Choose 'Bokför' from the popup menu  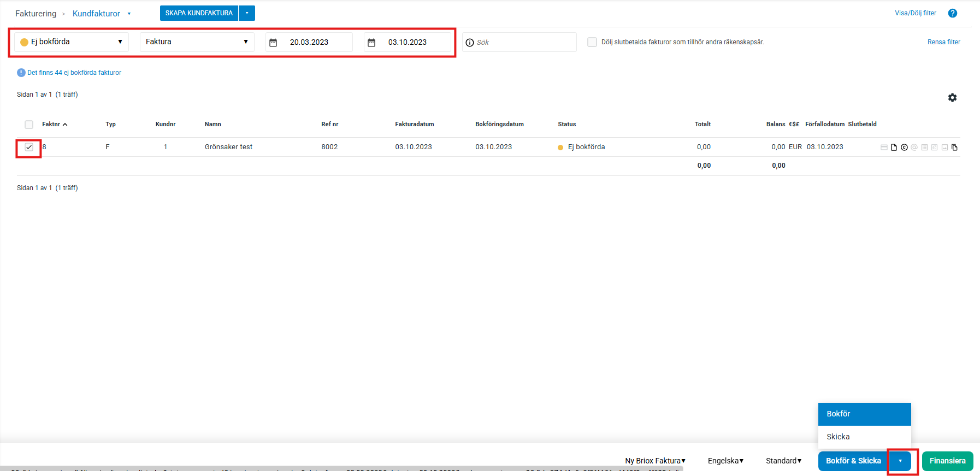point(864,414)
